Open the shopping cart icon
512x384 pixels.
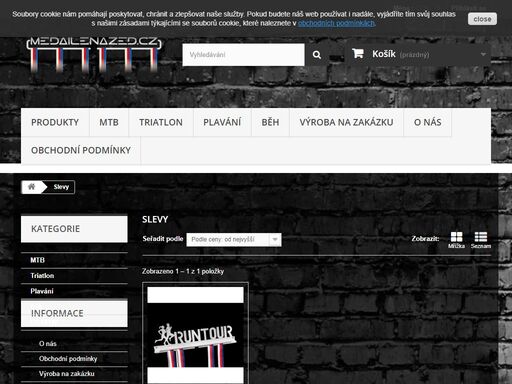[358, 54]
